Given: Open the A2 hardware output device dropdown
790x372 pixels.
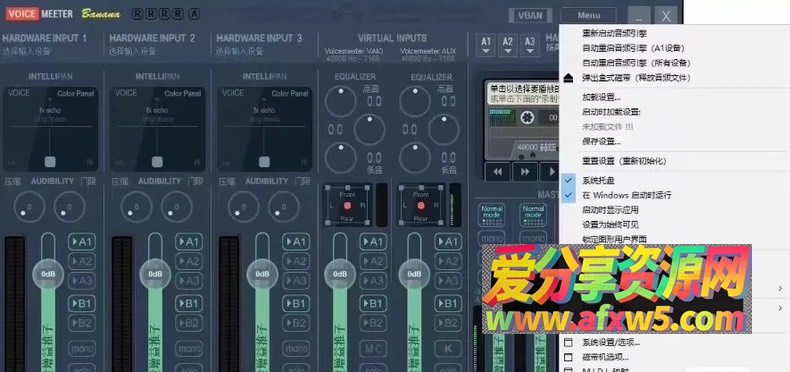Looking at the screenshot, I should pos(508,45).
